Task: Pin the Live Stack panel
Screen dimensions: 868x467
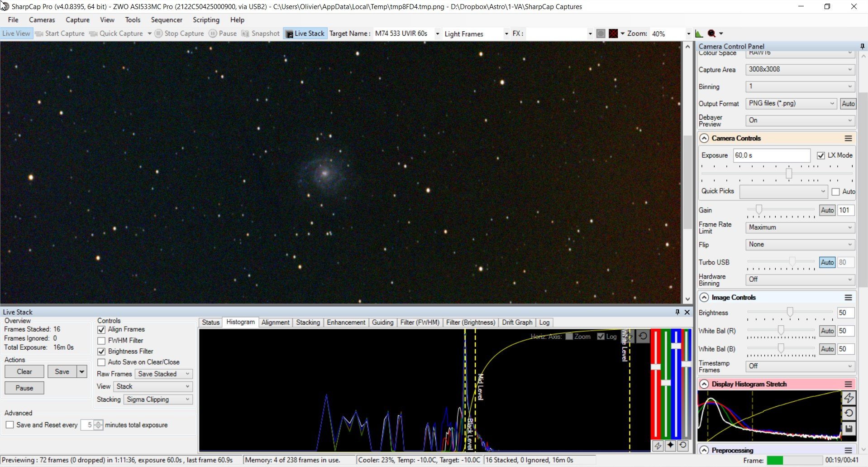Action: 677,312
